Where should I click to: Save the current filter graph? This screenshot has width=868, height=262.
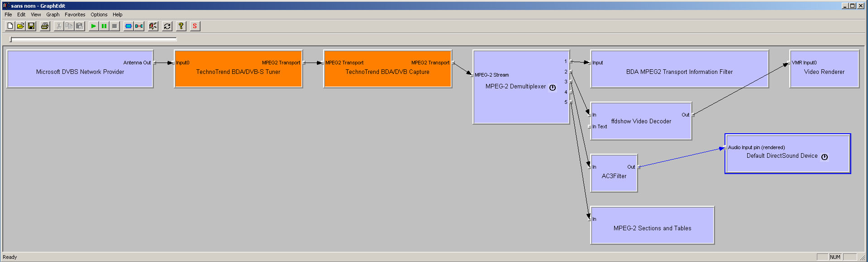31,26
